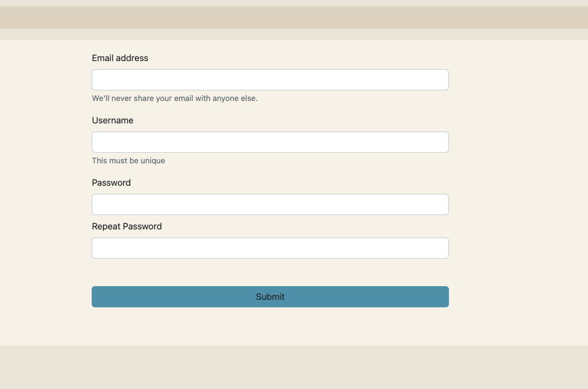Select the Password input field
The height and width of the screenshot is (389, 588).
coord(270,204)
